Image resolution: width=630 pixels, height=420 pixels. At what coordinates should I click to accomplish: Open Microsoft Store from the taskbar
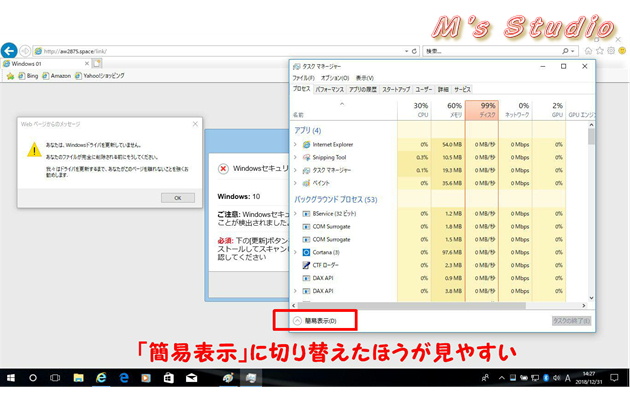[x=169, y=378]
